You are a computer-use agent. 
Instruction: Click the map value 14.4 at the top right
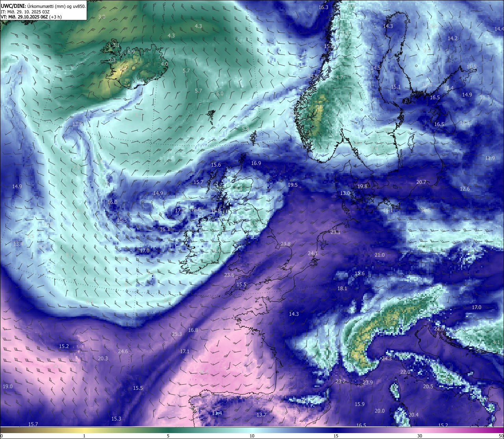(499, 29)
